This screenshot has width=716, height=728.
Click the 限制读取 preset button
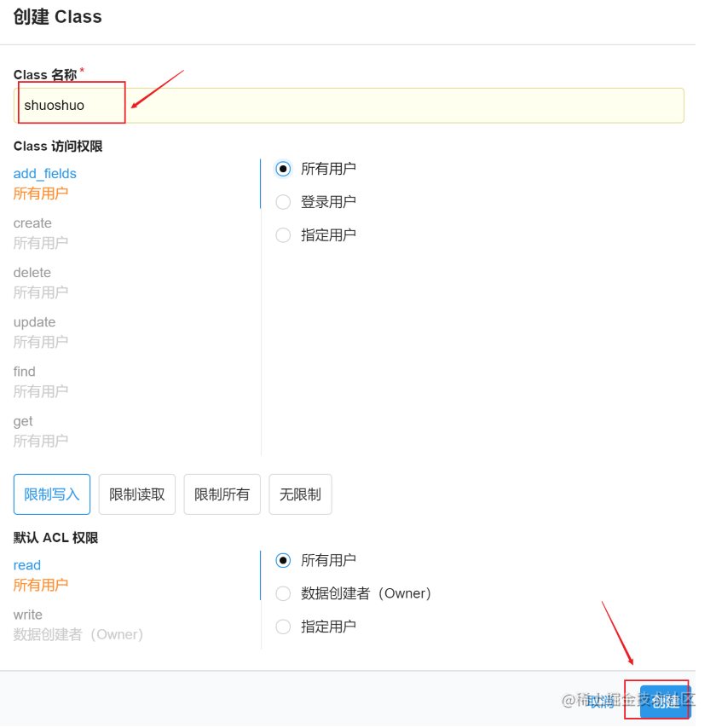pyautogui.click(x=137, y=494)
